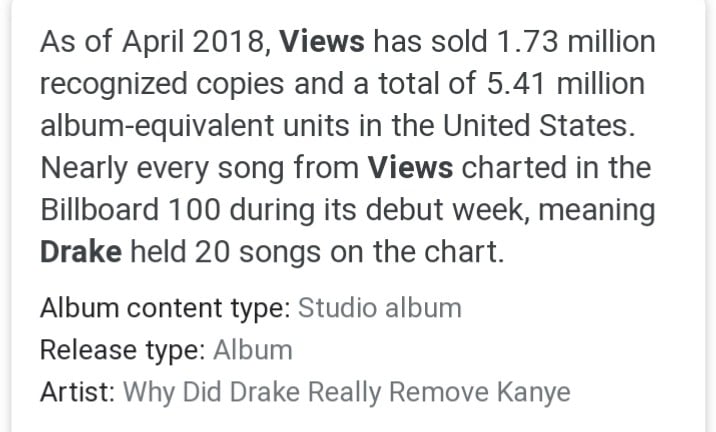Click the bold "Views" before "charted"
Screen dimensions: 716x432
click(411, 168)
